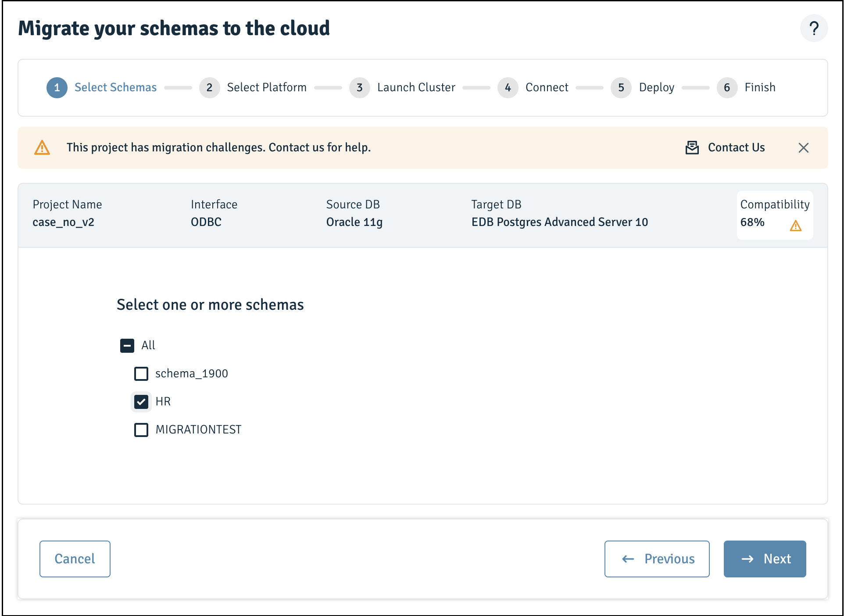The width and height of the screenshot is (844, 616).
Task: Click the All label text
Action: [148, 345]
